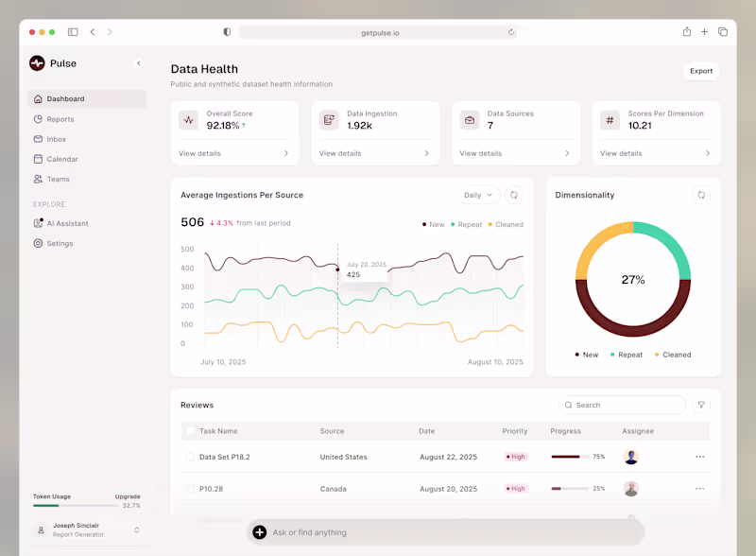Click the privacy shield icon in toolbar
The image size is (756, 556).
[x=227, y=32]
